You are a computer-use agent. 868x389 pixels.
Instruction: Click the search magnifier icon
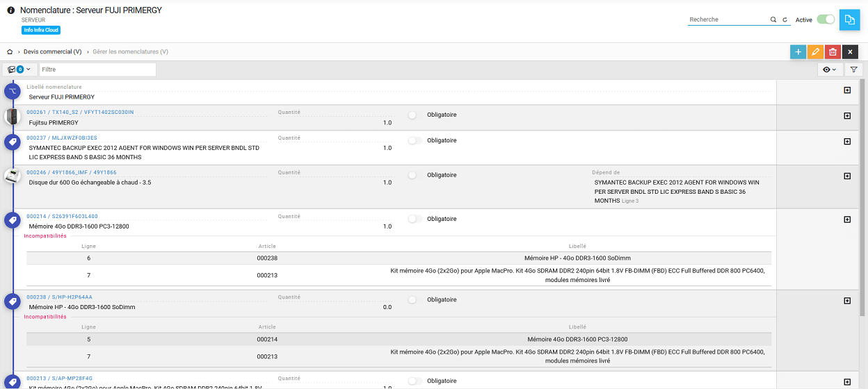tap(773, 20)
